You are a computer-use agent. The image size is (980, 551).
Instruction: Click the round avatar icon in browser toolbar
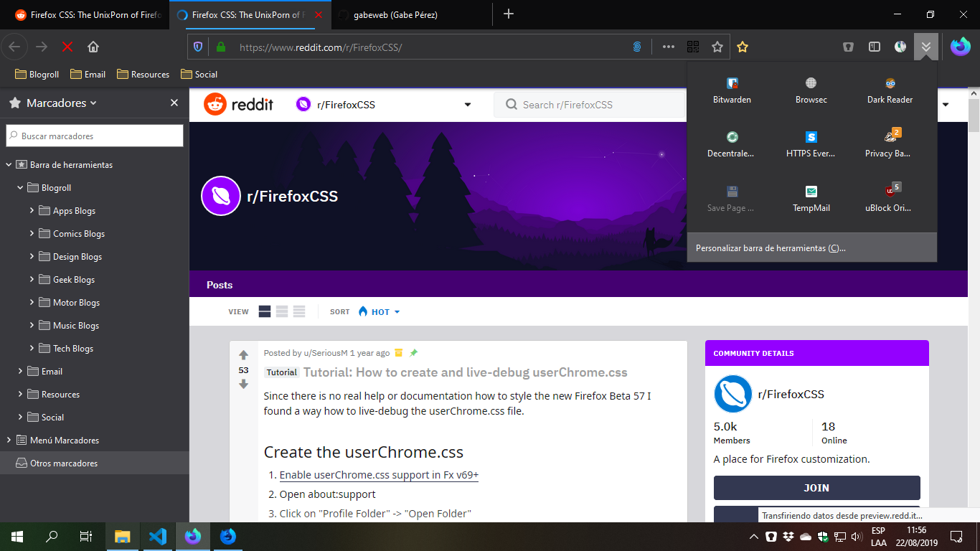coord(900,47)
